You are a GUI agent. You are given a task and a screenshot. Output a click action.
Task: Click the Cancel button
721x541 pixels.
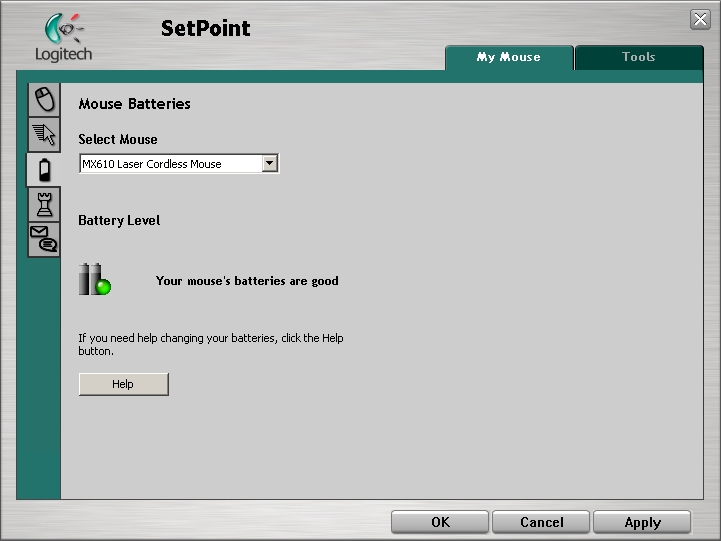pyautogui.click(x=541, y=522)
